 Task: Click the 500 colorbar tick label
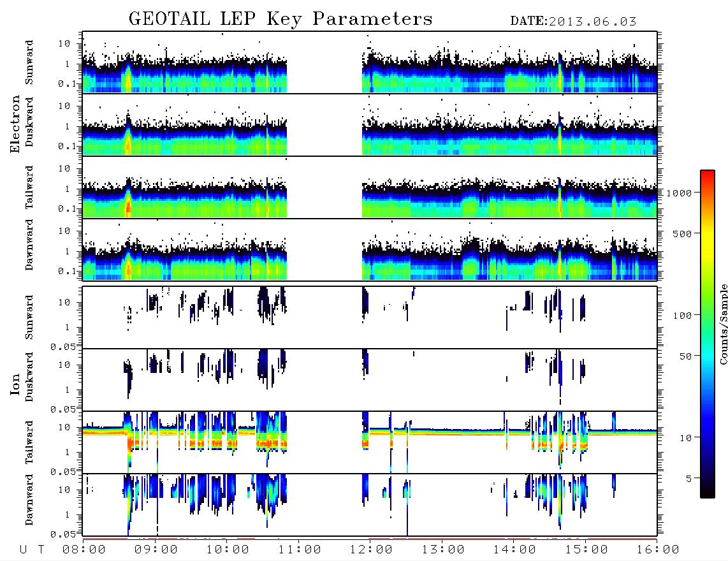pos(683,233)
